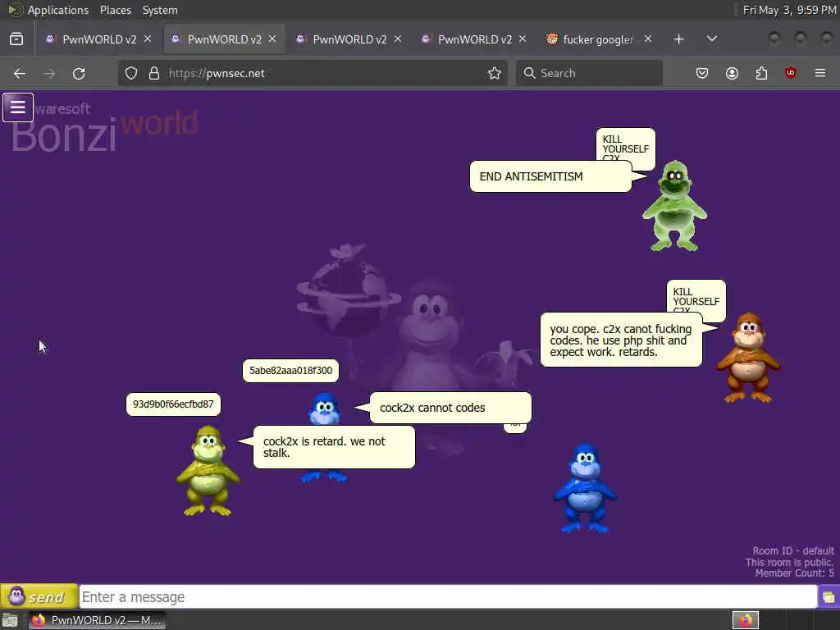Click the pwnsec.net address bar
Screen dimensions: 840x630
click(313, 73)
